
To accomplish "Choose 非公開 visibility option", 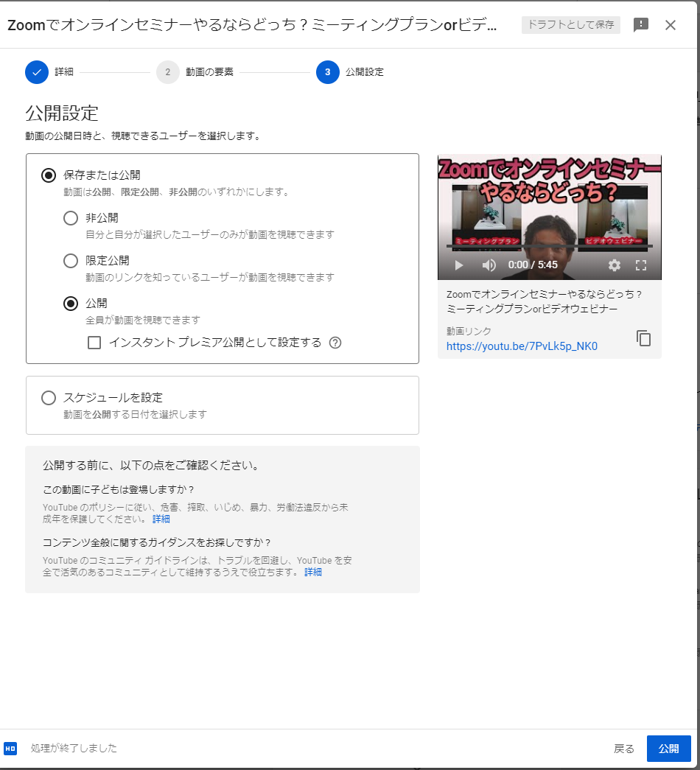I will 71,218.
